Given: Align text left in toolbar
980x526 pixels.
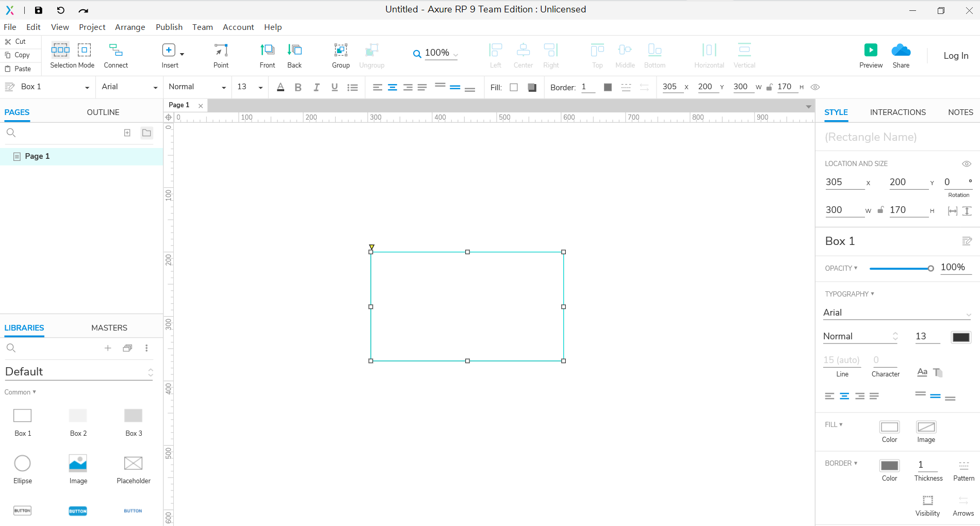Looking at the screenshot, I should [x=377, y=87].
